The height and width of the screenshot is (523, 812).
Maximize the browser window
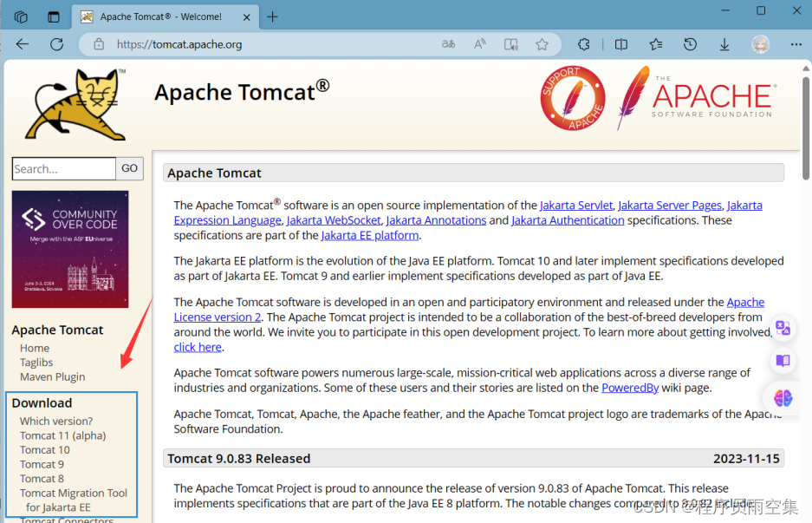(x=761, y=10)
